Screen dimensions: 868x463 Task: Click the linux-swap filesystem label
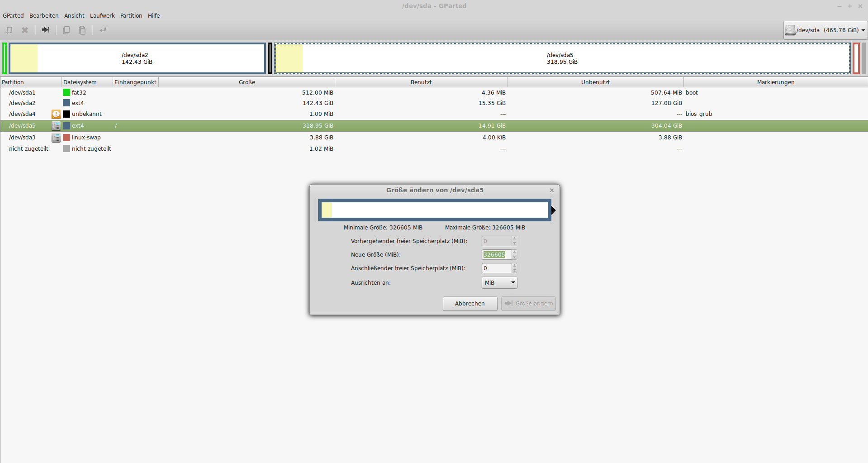[x=86, y=138]
